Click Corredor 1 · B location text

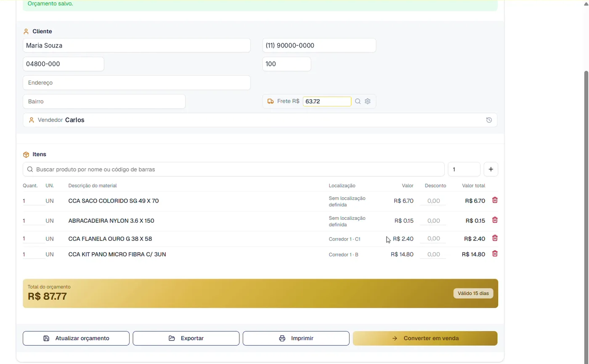344,255
